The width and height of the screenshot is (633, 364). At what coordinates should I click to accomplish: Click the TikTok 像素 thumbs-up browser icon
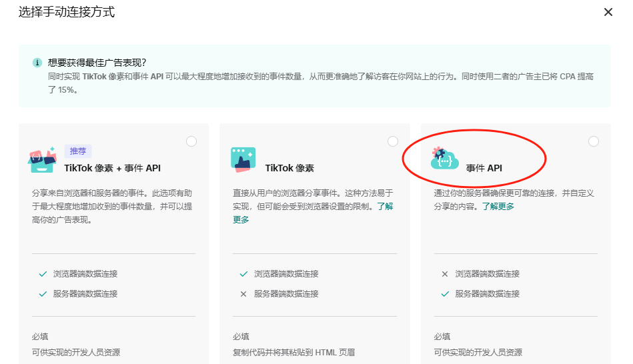243,160
